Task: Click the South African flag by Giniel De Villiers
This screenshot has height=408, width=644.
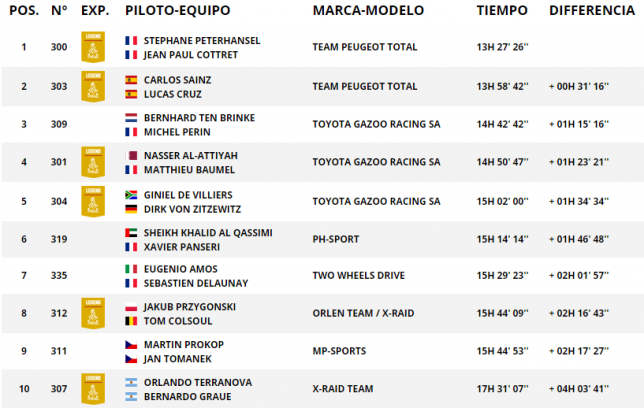Action: tap(130, 194)
